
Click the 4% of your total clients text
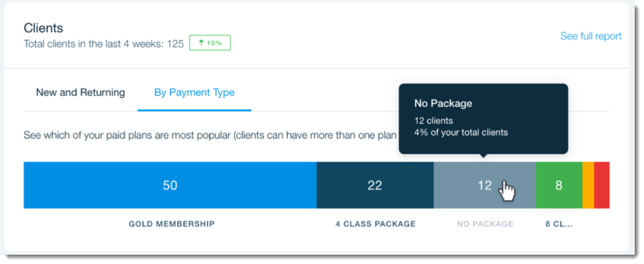click(x=461, y=132)
